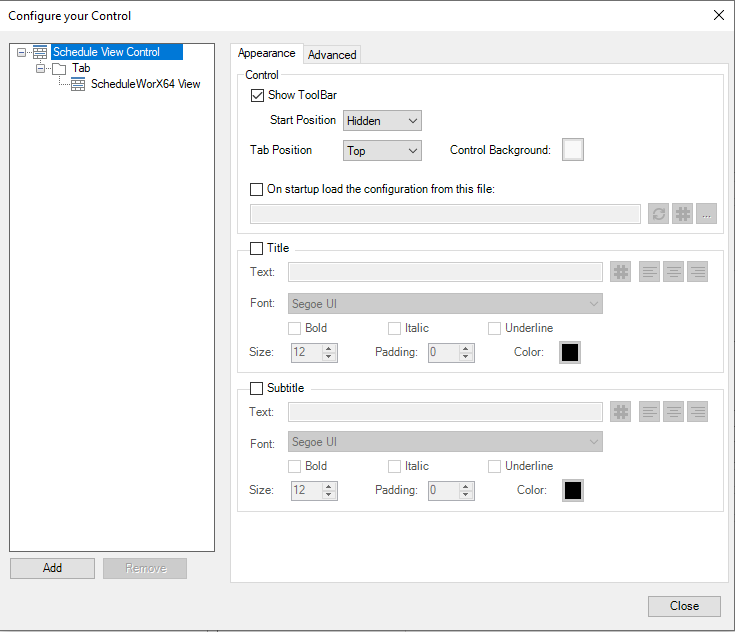Enable the Title checkbox

pos(257,248)
